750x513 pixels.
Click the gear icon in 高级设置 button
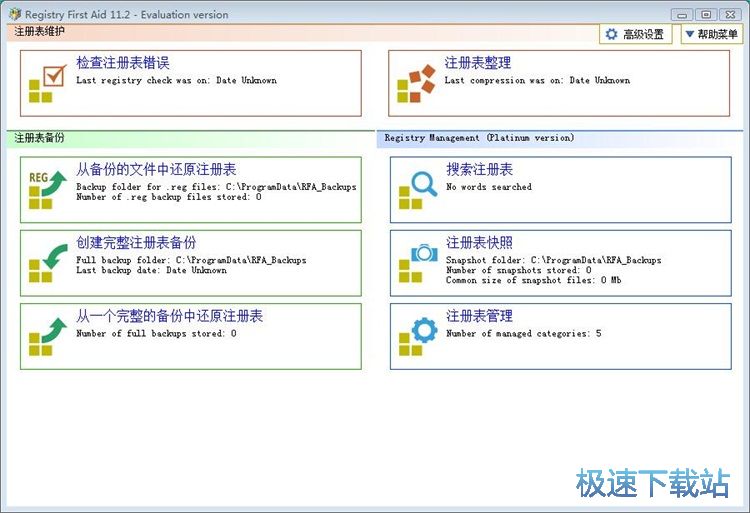611,34
